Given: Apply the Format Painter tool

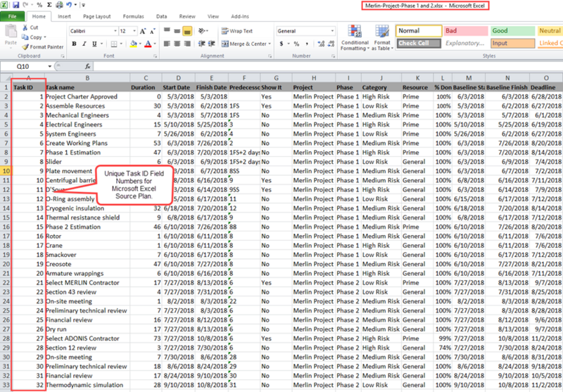Looking at the screenshot, I should [42, 46].
